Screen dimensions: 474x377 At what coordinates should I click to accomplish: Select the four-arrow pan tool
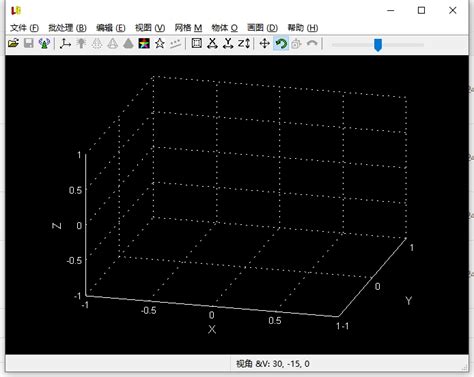click(x=265, y=43)
